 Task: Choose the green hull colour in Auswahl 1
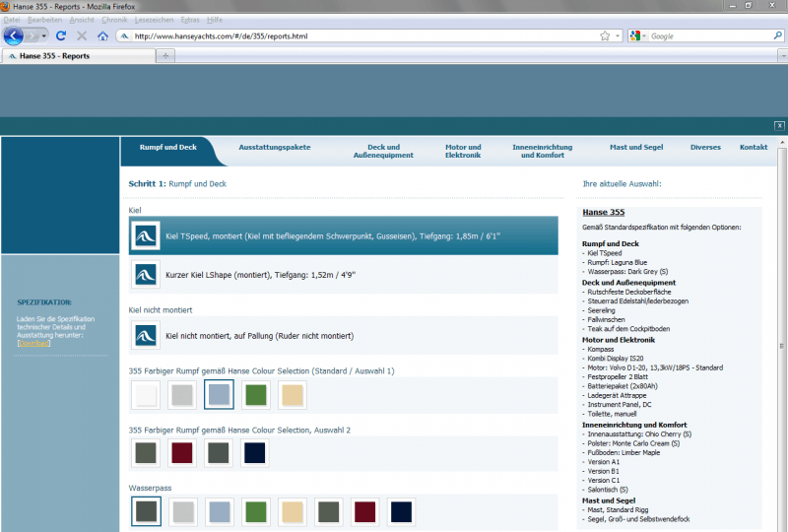(x=256, y=395)
